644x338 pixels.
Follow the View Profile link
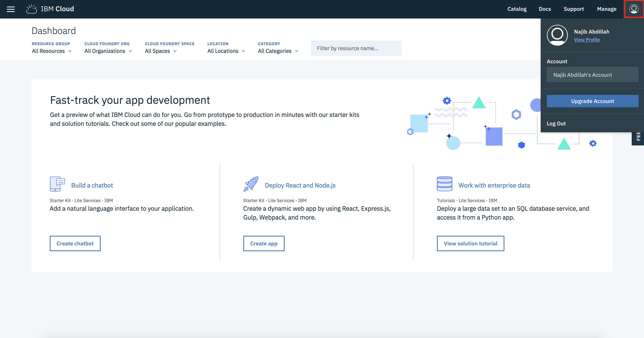tap(587, 40)
